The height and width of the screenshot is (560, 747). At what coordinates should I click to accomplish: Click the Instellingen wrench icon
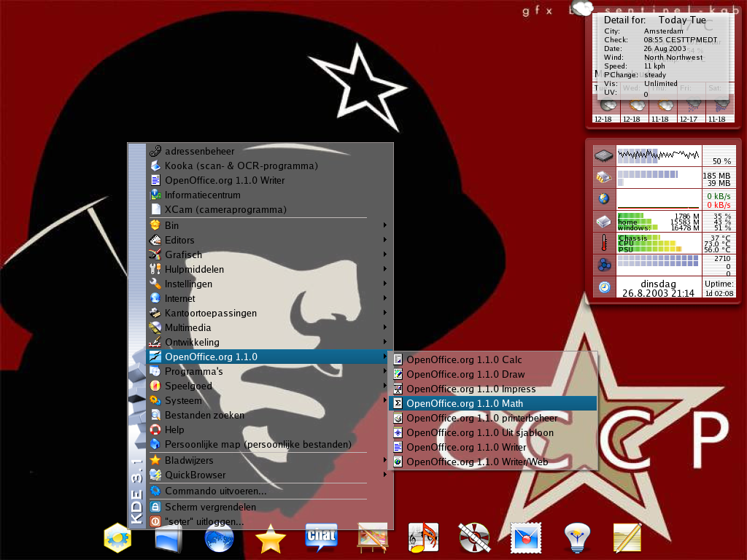pos(155,284)
